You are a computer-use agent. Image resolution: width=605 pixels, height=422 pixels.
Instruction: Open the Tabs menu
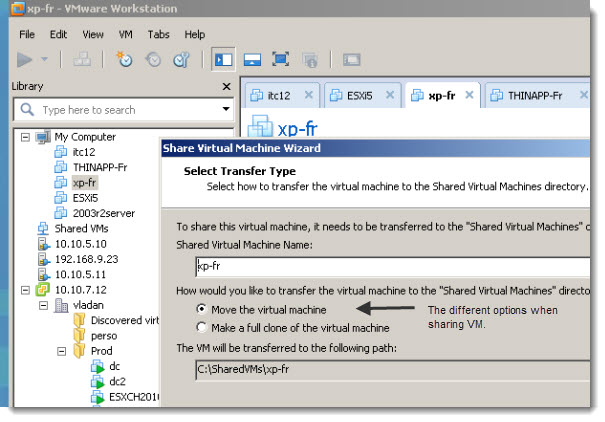coord(158,34)
